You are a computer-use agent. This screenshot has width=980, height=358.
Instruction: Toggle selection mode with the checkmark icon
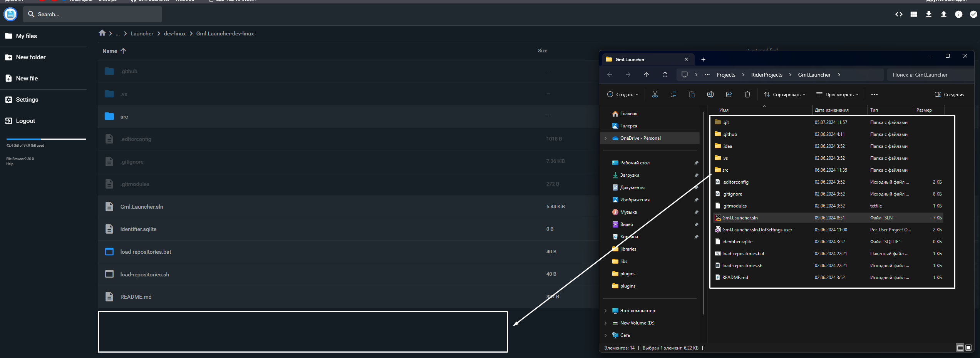point(974,14)
